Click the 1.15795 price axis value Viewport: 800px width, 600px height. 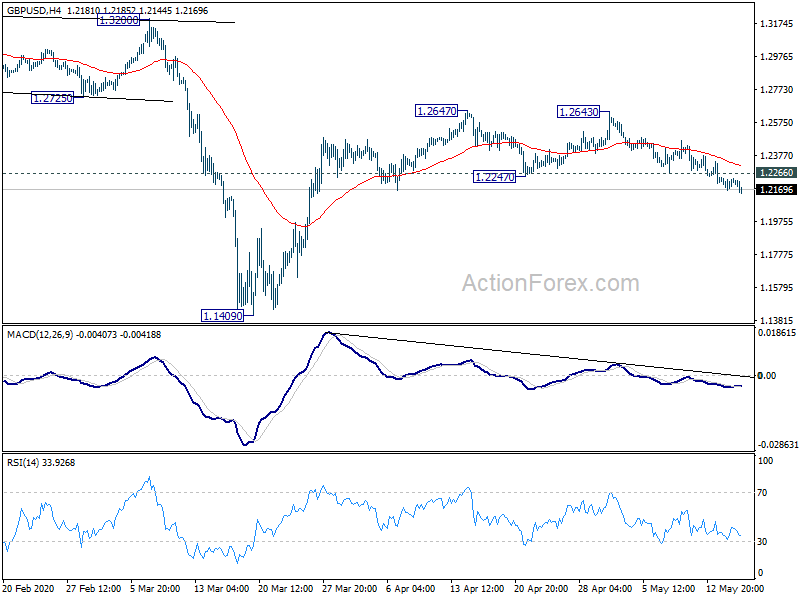coord(777,288)
